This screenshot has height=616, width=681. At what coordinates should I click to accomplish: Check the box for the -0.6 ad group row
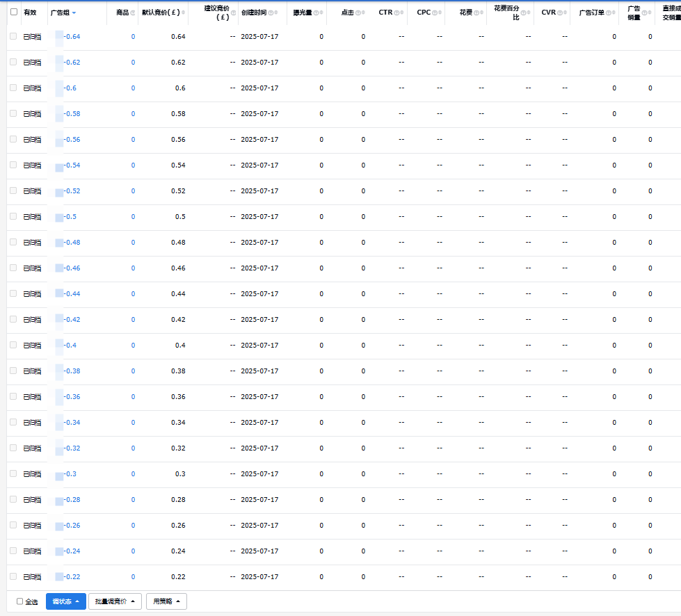[x=13, y=88]
